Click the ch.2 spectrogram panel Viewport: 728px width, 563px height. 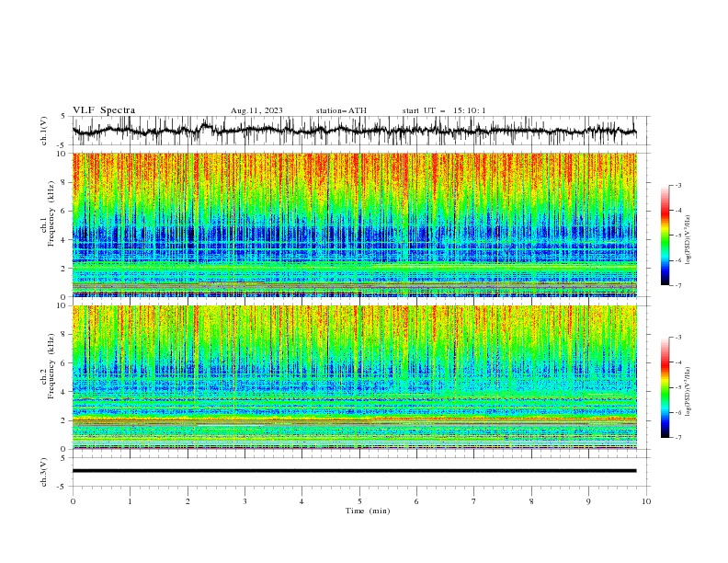(354, 377)
